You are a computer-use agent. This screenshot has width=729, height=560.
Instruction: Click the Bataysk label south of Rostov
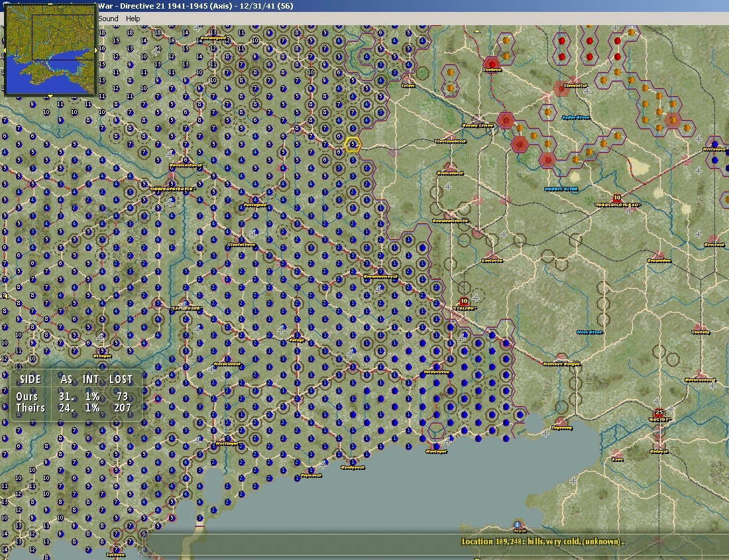659,451
